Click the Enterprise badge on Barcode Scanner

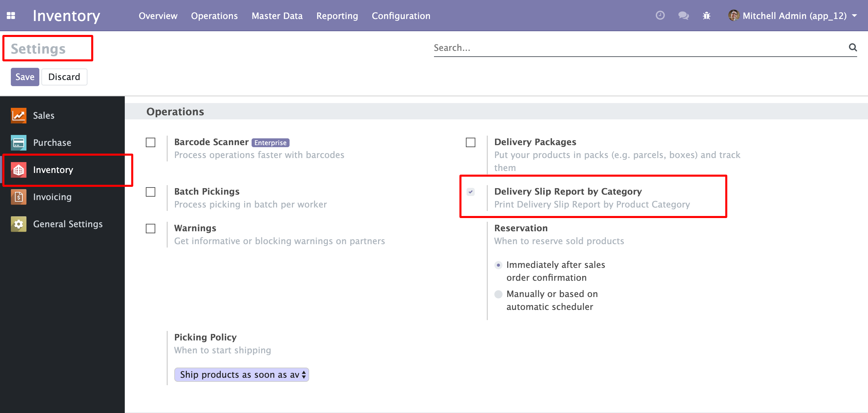(x=271, y=143)
